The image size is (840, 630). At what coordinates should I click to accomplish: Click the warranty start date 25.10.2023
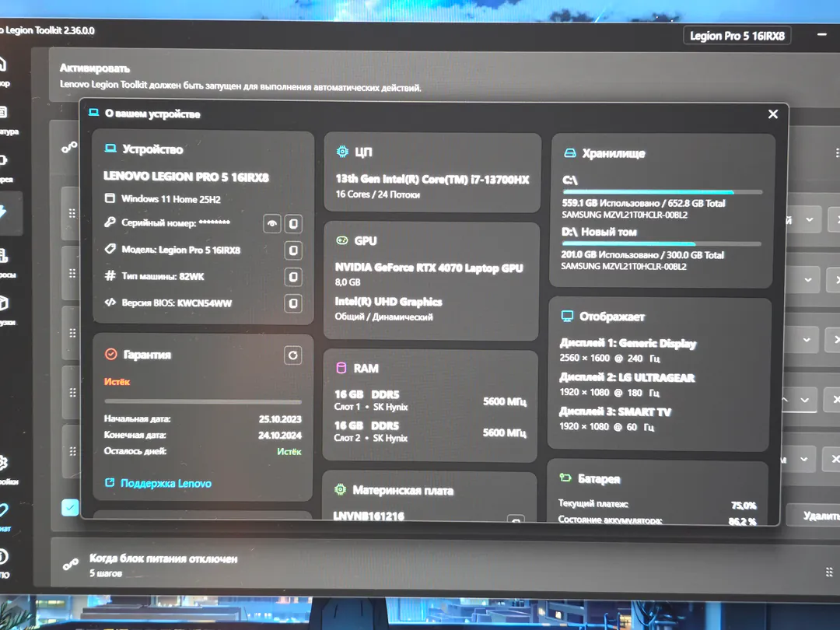(x=280, y=419)
